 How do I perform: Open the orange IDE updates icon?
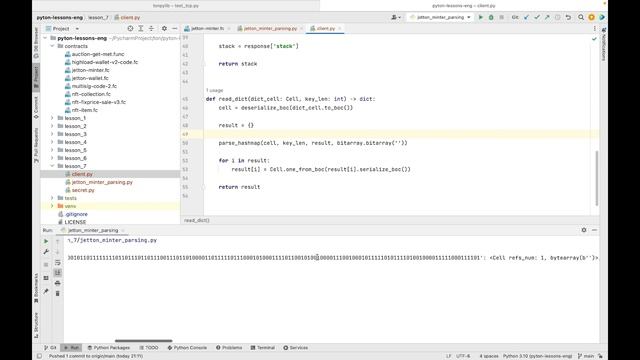591,17
